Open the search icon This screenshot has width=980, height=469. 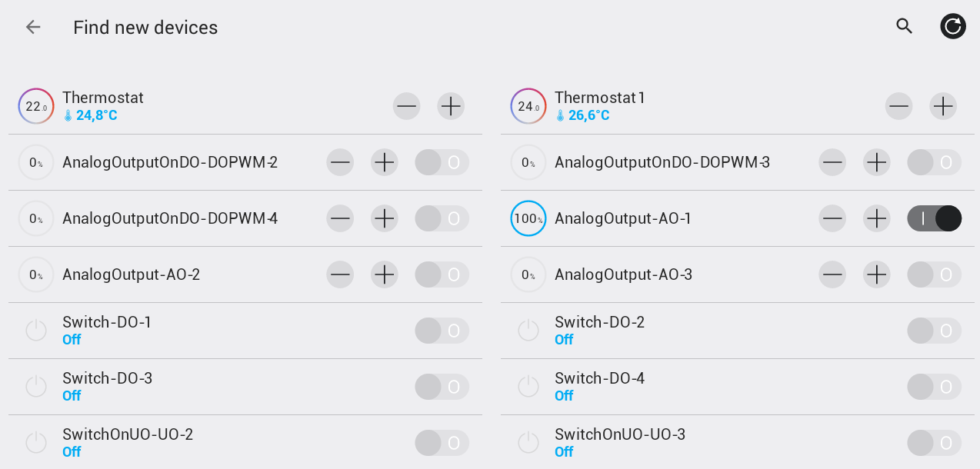pos(905,26)
